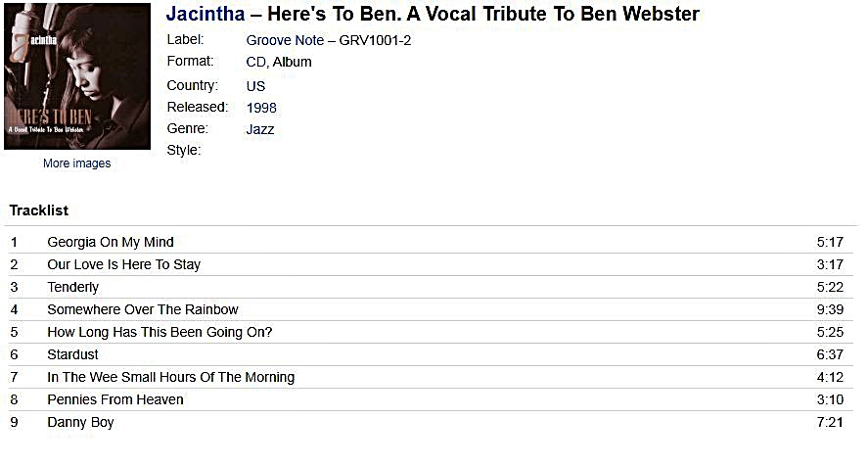Select track Our Love Is Here To Stay
Image resolution: width=868 pixels, height=466 pixels.
[x=124, y=265]
